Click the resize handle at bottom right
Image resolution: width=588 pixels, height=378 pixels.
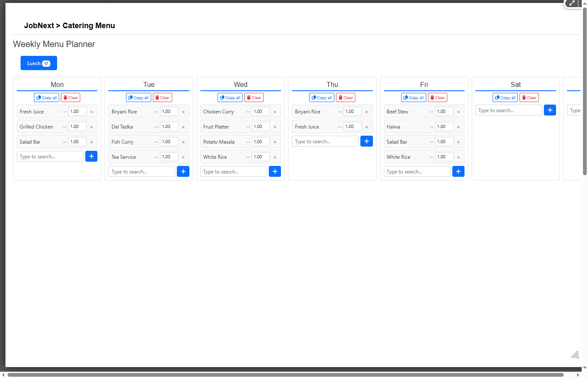pyautogui.click(x=575, y=355)
